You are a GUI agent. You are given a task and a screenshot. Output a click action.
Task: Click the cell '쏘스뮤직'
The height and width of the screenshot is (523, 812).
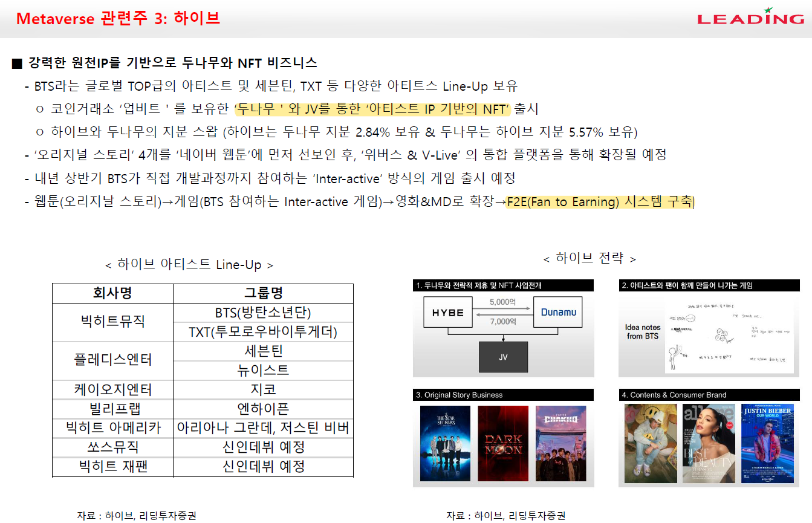pyautogui.click(x=112, y=447)
